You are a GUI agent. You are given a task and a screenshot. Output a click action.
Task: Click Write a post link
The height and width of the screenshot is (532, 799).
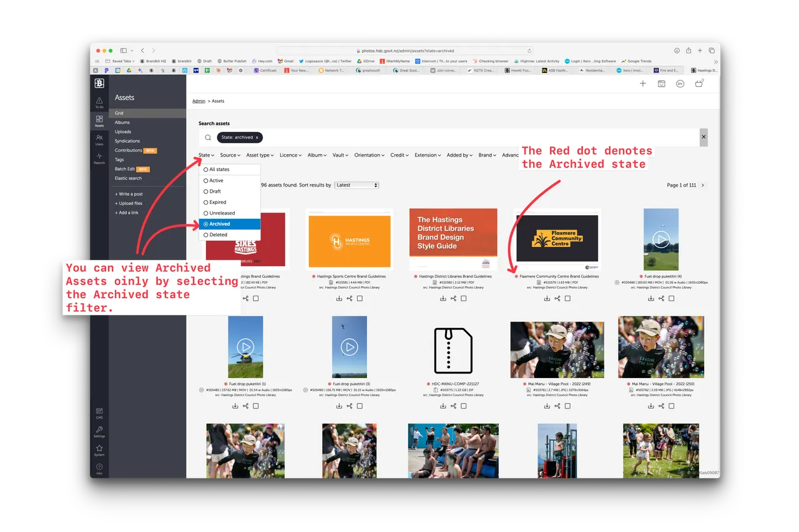129,194
